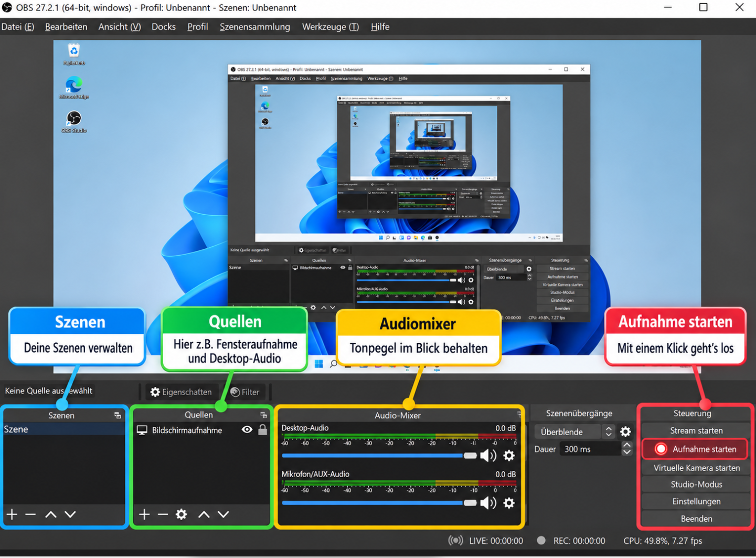Move source up in Quellen panel
This screenshot has width=756, height=558.
coord(204,514)
